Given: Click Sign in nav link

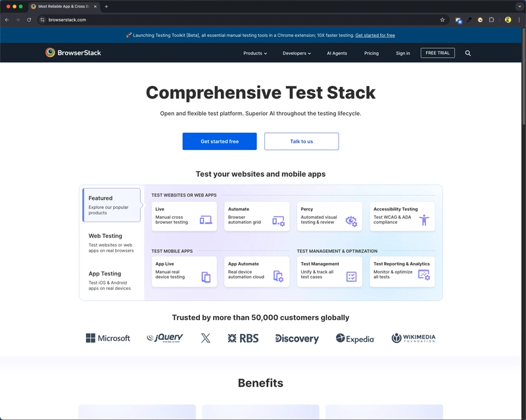Looking at the screenshot, I should tap(402, 53).
